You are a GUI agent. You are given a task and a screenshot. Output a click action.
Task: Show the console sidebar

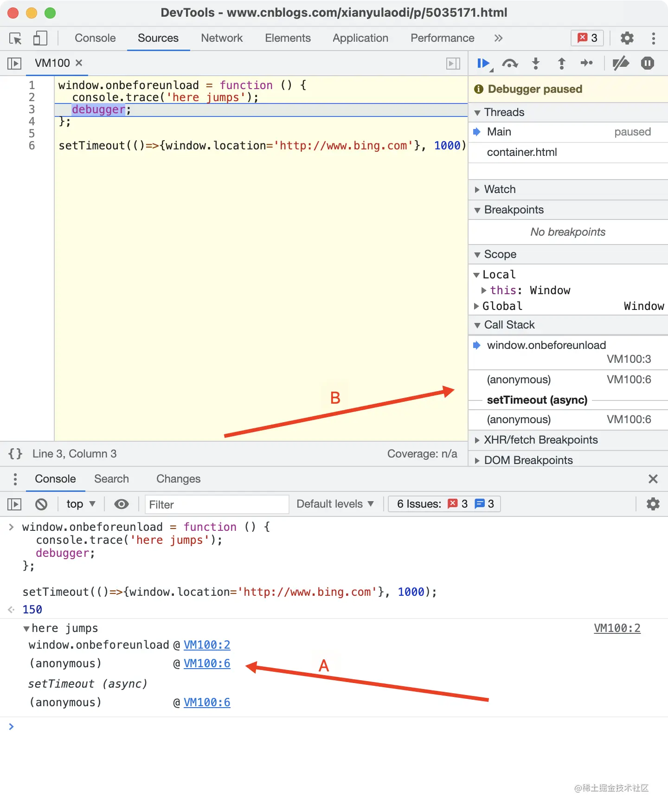click(14, 504)
